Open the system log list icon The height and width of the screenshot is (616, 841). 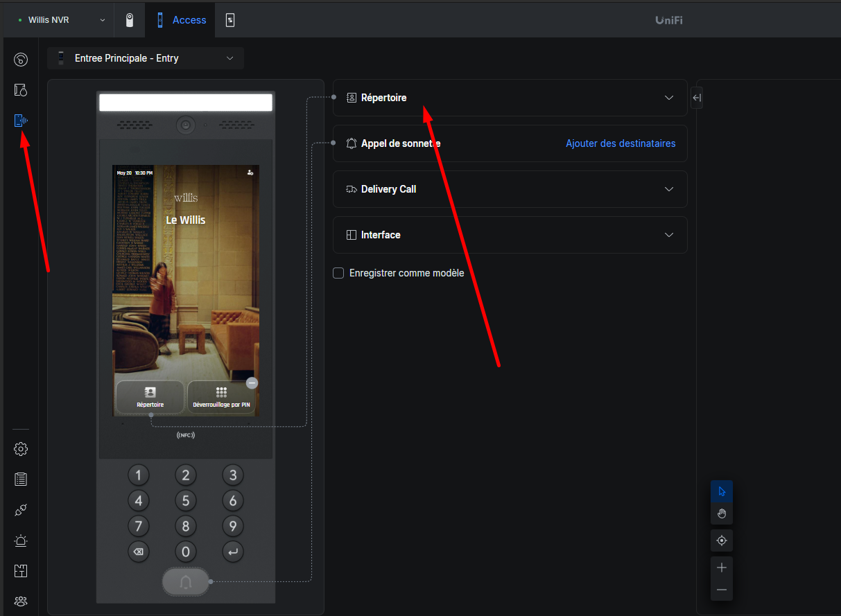point(21,479)
